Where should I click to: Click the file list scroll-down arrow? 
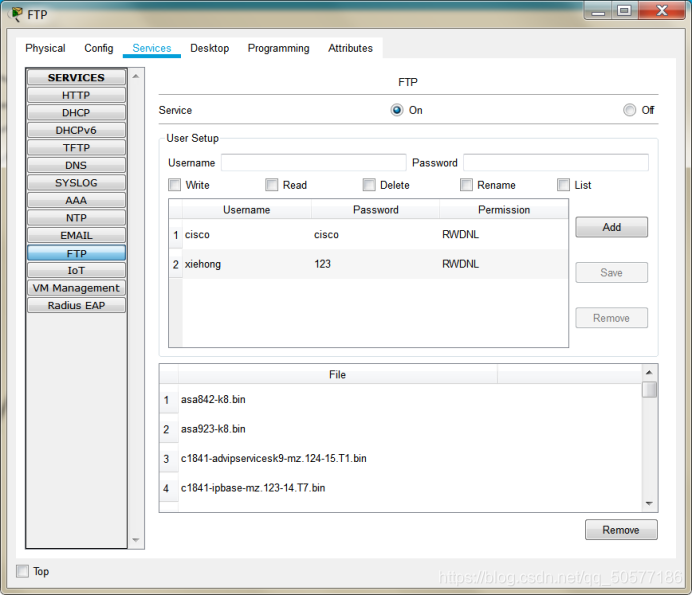tap(649, 503)
